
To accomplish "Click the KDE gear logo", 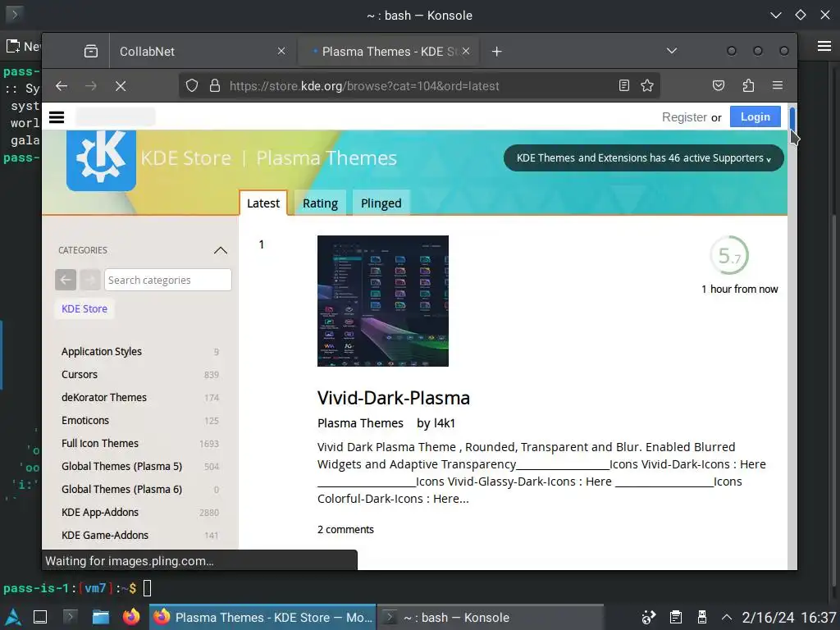I will tap(101, 160).
